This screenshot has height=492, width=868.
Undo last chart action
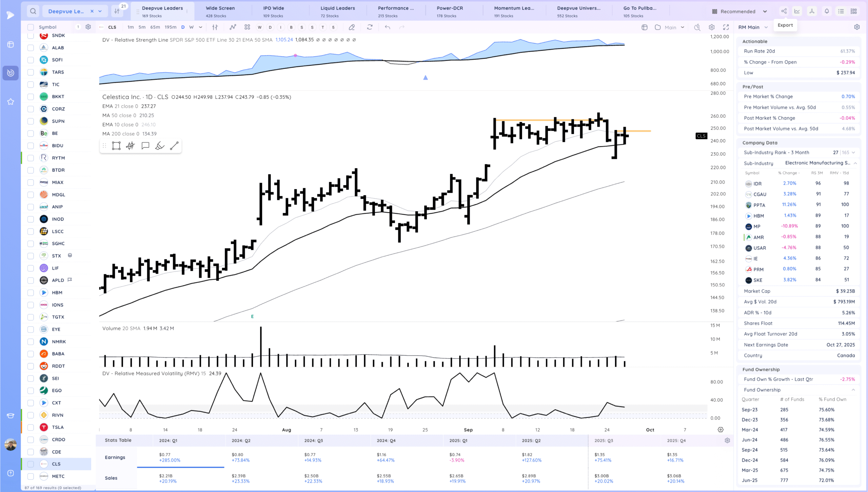pos(388,27)
